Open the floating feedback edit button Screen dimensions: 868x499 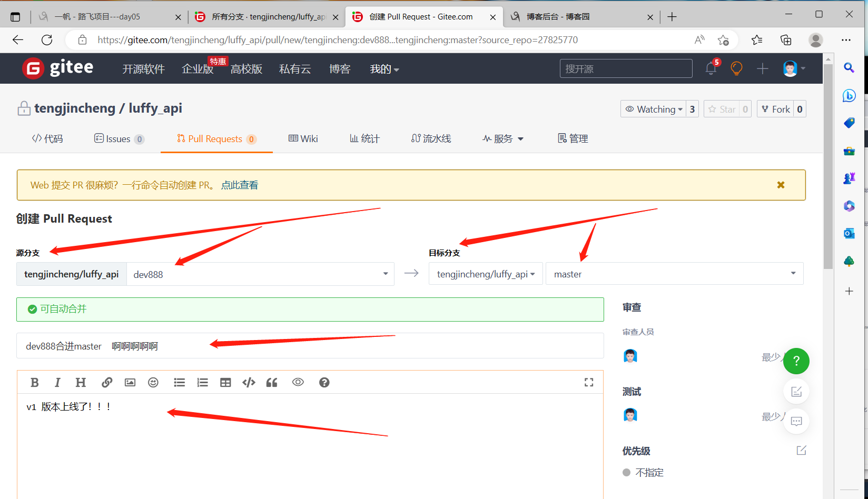(796, 392)
